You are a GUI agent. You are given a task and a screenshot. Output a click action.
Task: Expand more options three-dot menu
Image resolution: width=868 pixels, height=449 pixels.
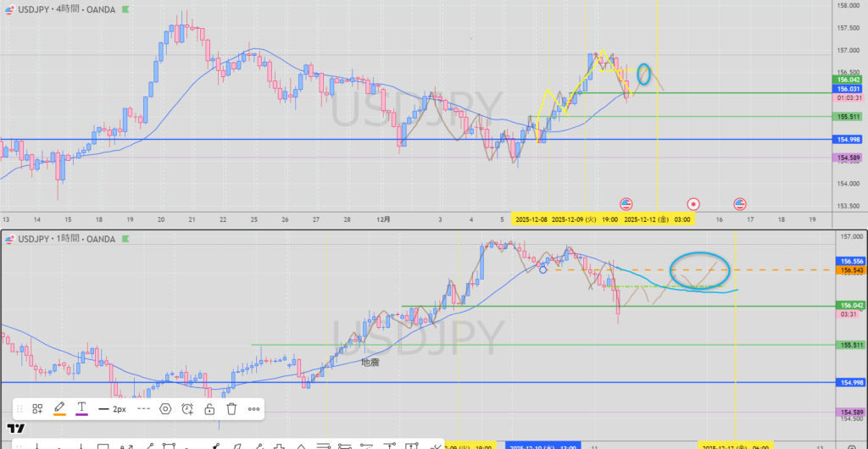point(253,408)
